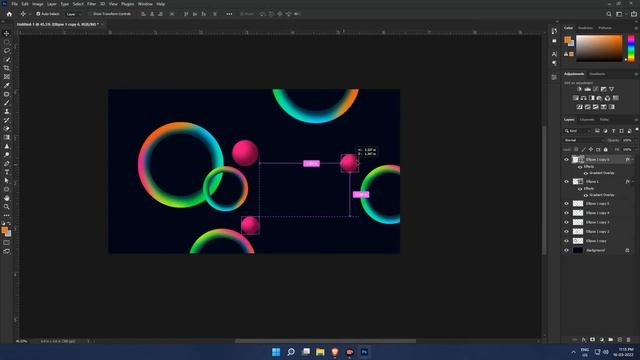The width and height of the screenshot is (640, 360).
Task: Collapse effects on Ellipse 1 copy 6
Action: (633, 160)
